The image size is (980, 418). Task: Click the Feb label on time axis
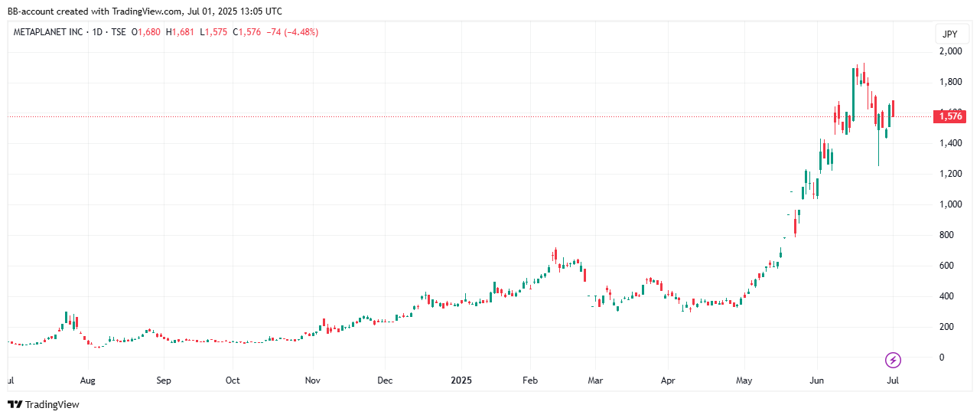529,380
